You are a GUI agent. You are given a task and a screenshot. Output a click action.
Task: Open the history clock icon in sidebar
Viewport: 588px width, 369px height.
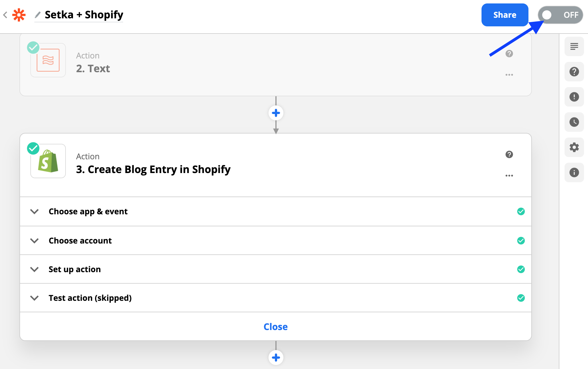[574, 122]
